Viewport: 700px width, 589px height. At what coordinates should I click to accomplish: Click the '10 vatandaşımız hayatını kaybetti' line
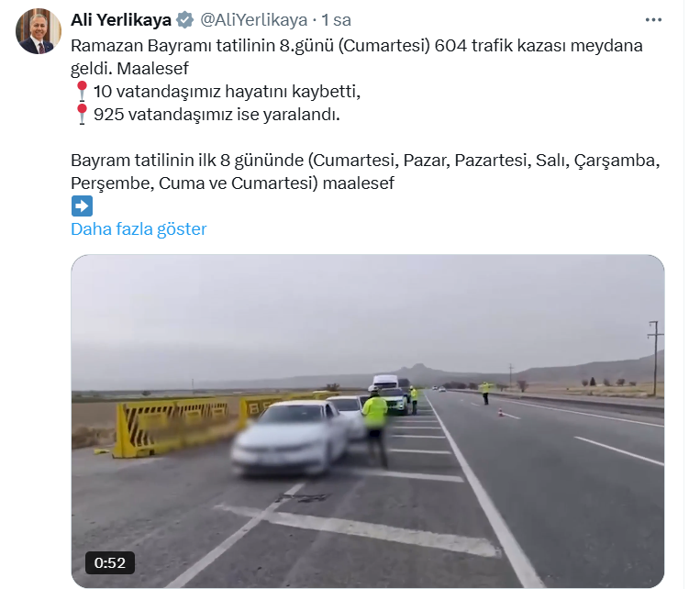coord(227,92)
